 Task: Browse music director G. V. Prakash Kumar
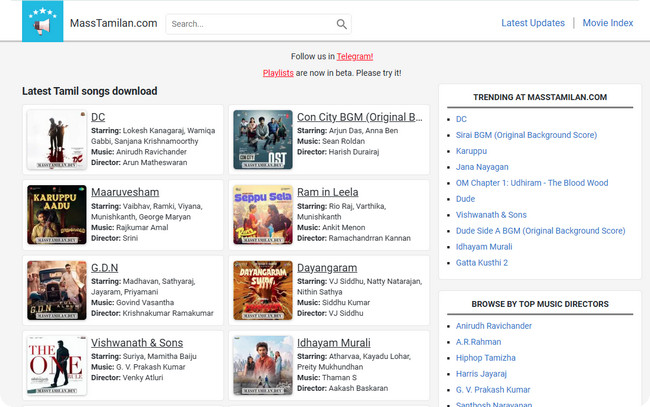[493, 390]
